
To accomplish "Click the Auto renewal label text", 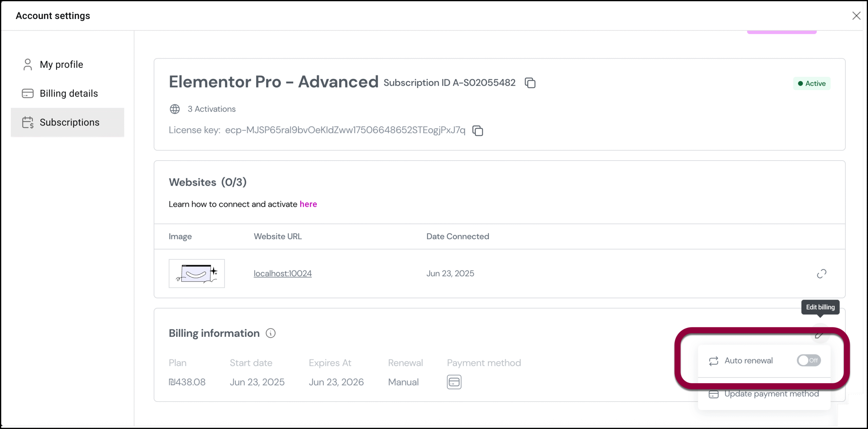I will tap(749, 361).
